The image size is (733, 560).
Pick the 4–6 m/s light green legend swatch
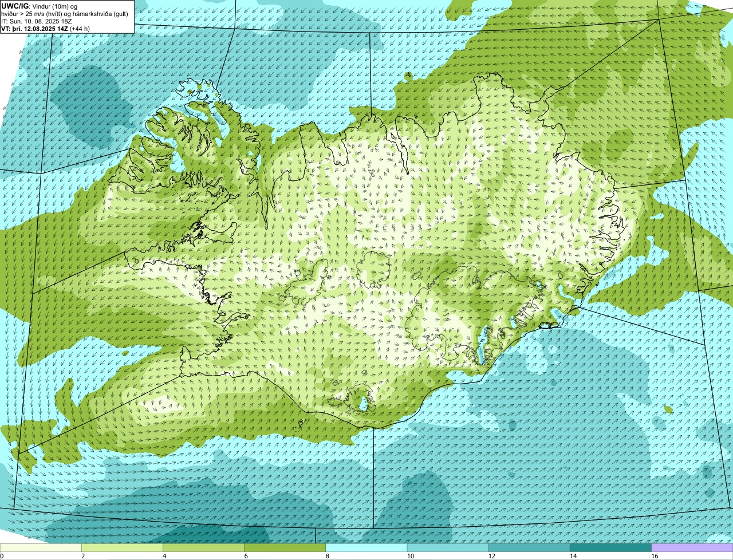coord(203,548)
